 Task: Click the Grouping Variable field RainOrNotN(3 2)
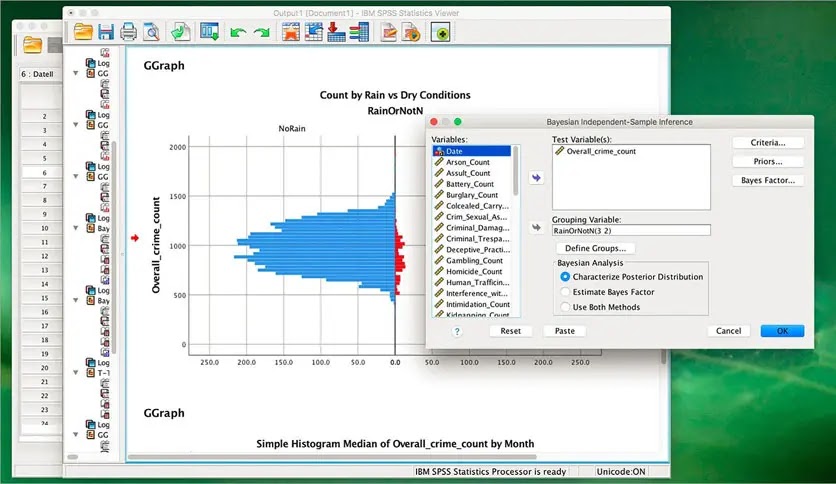click(631, 231)
